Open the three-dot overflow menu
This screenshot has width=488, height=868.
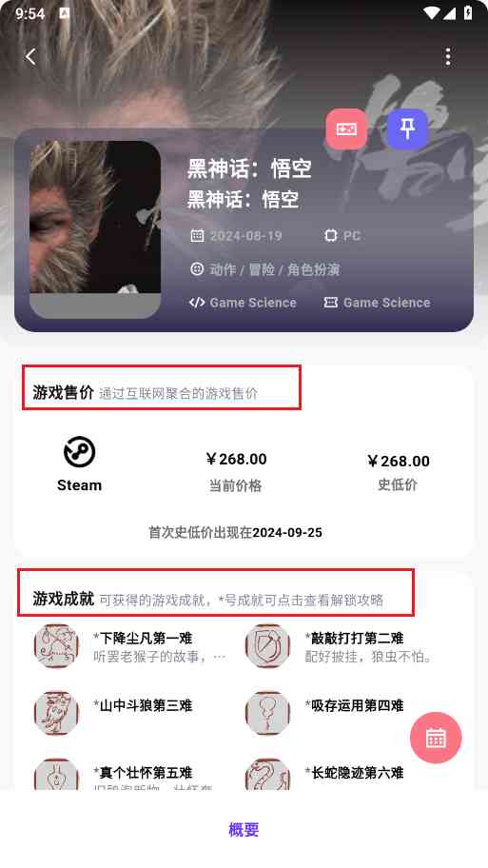tap(448, 56)
